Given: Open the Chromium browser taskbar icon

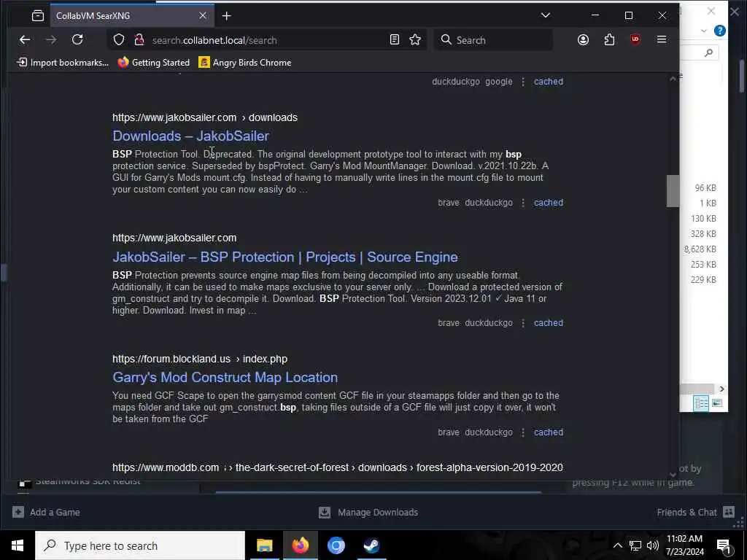Looking at the screenshot, I should 336,545.
